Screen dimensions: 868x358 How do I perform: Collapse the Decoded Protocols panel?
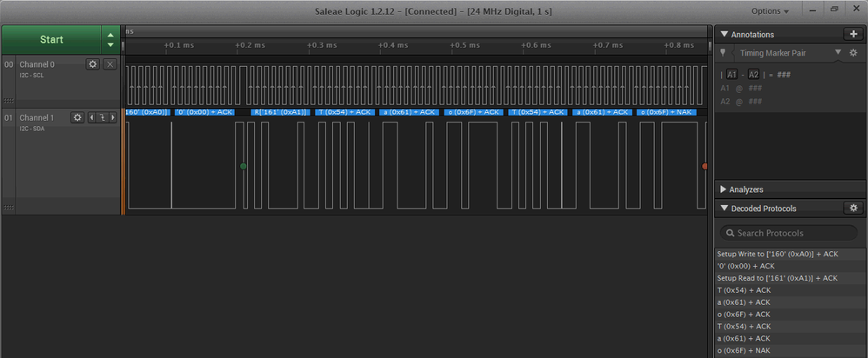(724, 209)
